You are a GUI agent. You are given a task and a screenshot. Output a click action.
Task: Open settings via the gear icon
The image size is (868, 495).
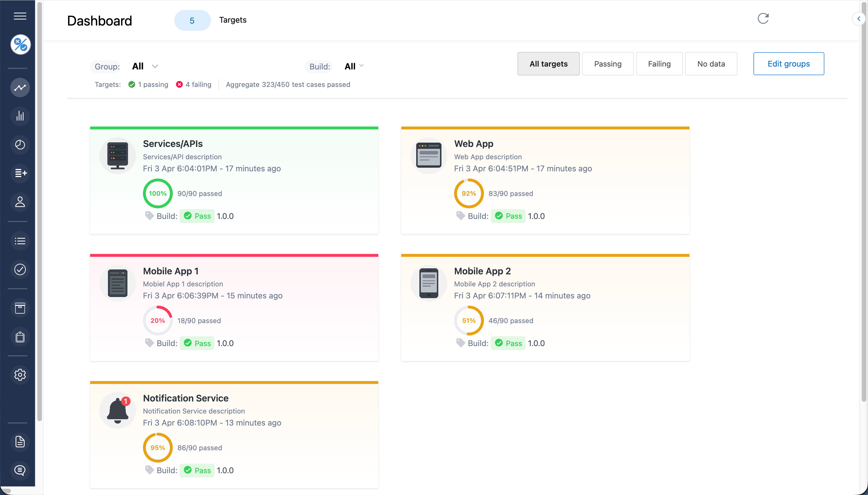(x=20, y=375)
